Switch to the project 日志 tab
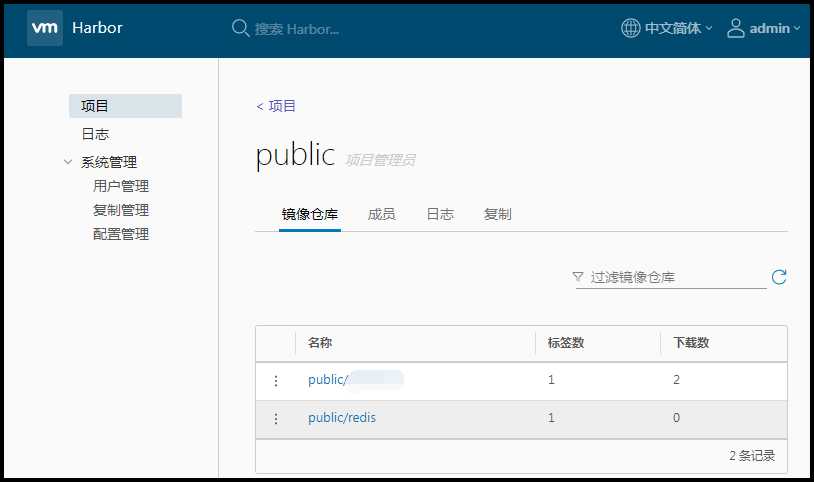 pos(440,214)
